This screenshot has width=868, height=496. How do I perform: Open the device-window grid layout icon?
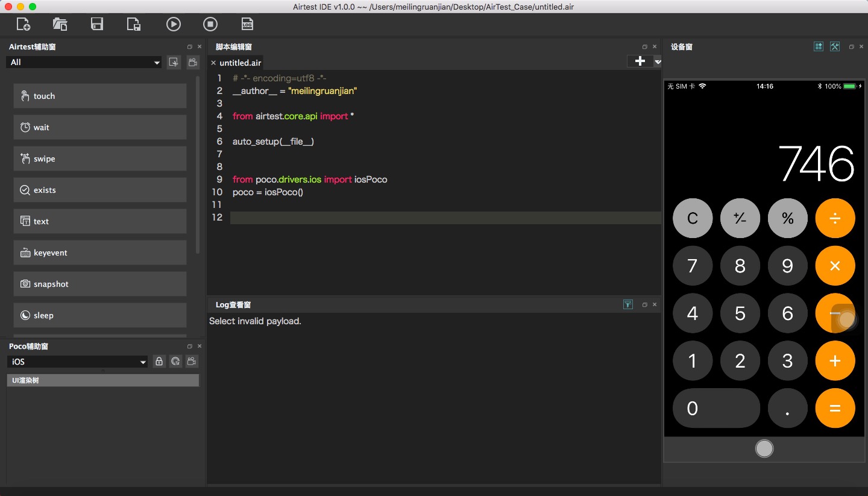pos(819,46)
